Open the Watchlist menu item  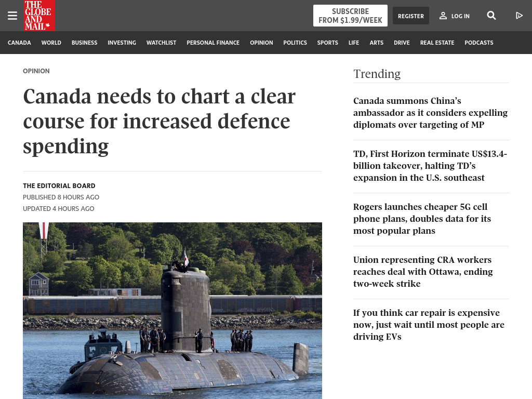[161, 43]
